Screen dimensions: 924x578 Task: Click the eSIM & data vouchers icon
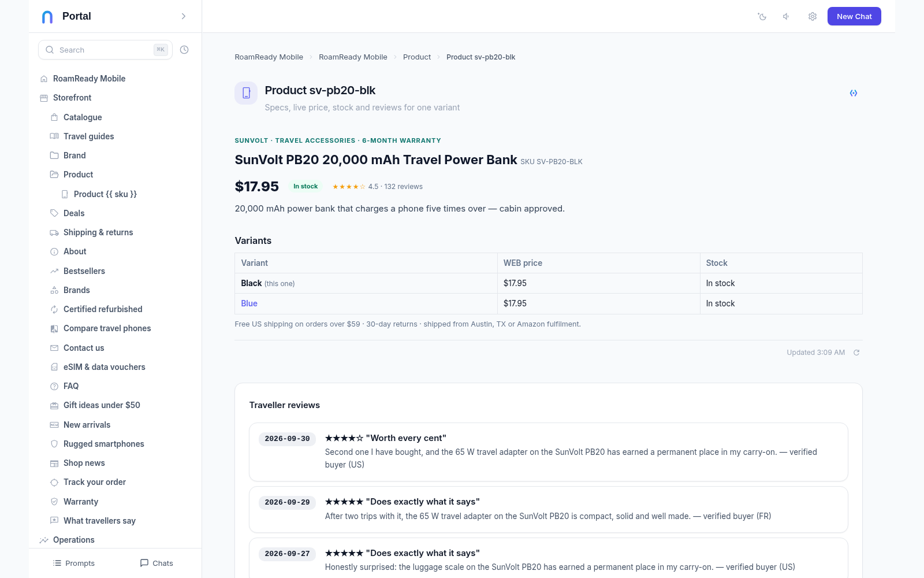[x=54, y=367]
